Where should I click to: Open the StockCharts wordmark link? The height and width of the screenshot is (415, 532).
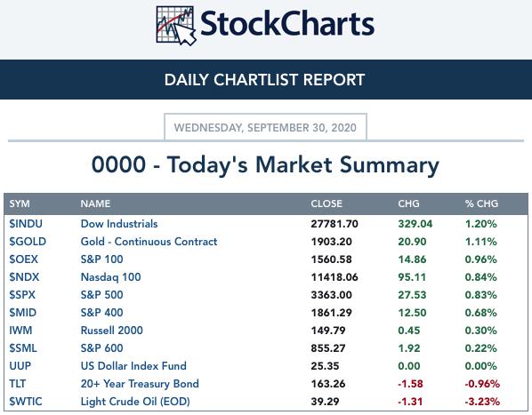tap(287, 23)
